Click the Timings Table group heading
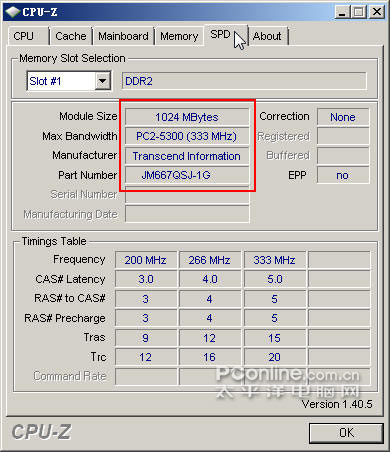 tap(54, 241)
